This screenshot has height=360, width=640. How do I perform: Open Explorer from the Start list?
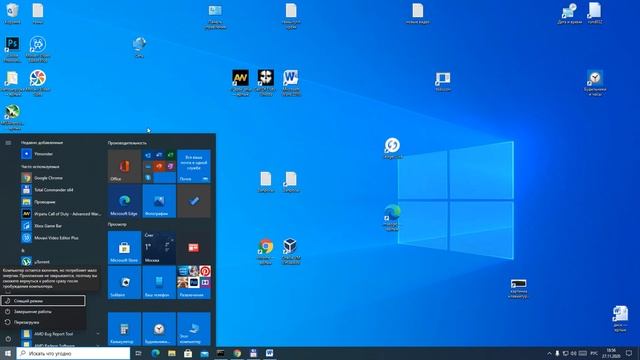coord(61,202)
